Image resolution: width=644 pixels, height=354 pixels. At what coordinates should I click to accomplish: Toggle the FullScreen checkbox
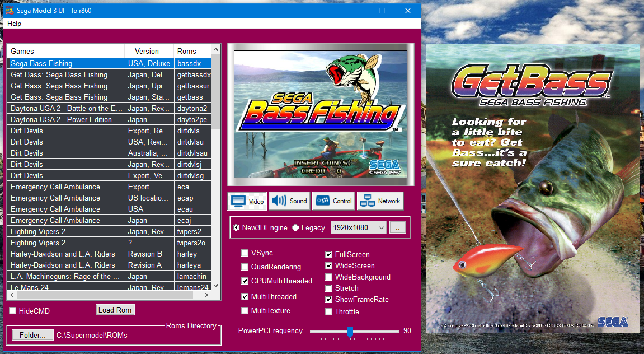point(328,254)
